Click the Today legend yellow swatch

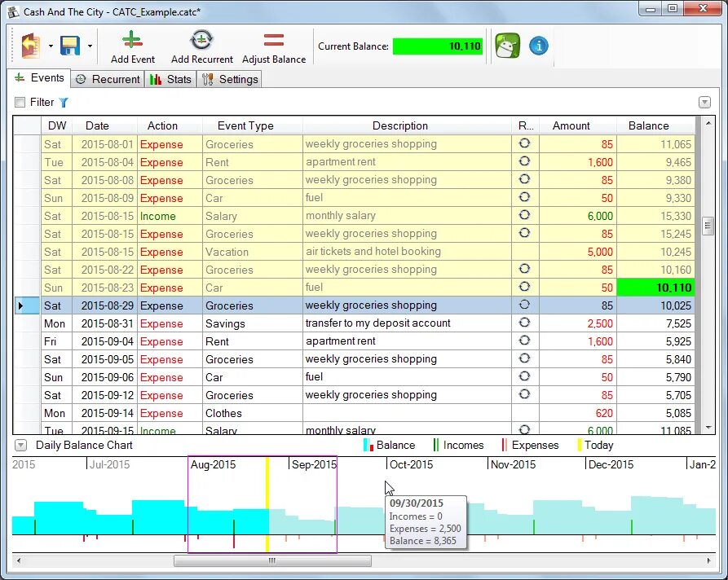click(x=580, y=446)
